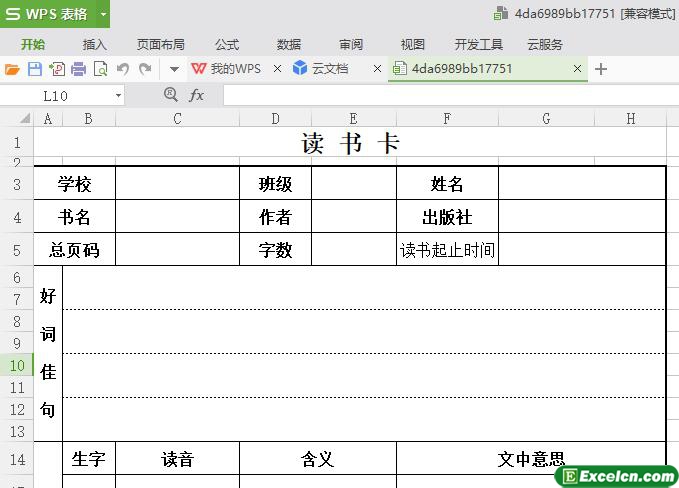Open Print Preview from the quick toolbar
Viewport: 679px width, 488px height.
(x=100, y=69)
